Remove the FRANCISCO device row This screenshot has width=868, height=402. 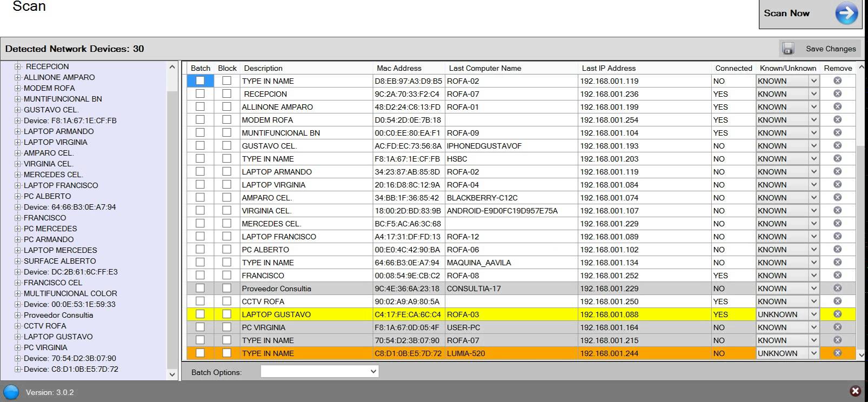click(x=837, y=276)
